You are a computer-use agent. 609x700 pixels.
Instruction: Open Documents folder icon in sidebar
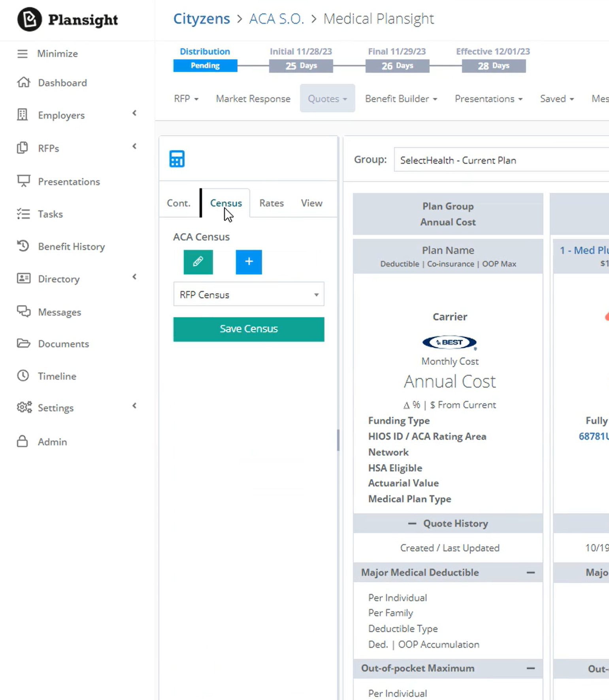coord(23,343)
